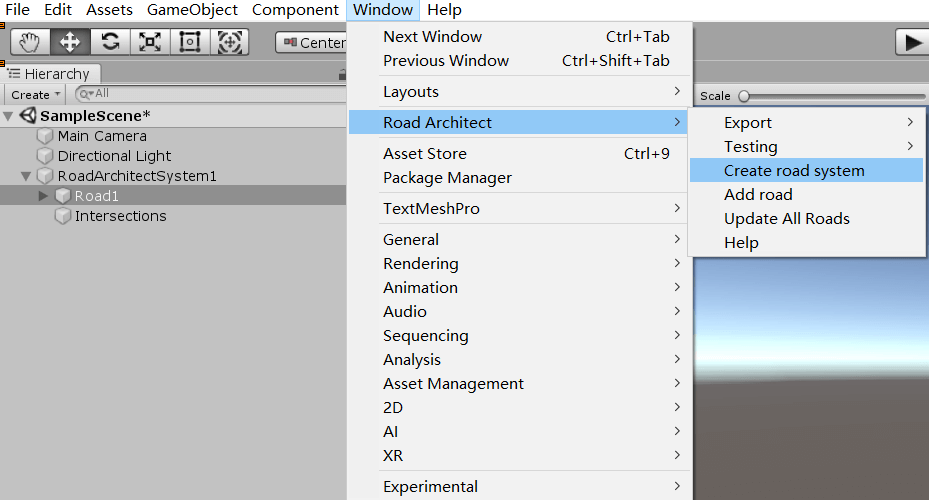Collapse the SampleScene tree
The image size is (929, 500).
(x=9, y=116)
